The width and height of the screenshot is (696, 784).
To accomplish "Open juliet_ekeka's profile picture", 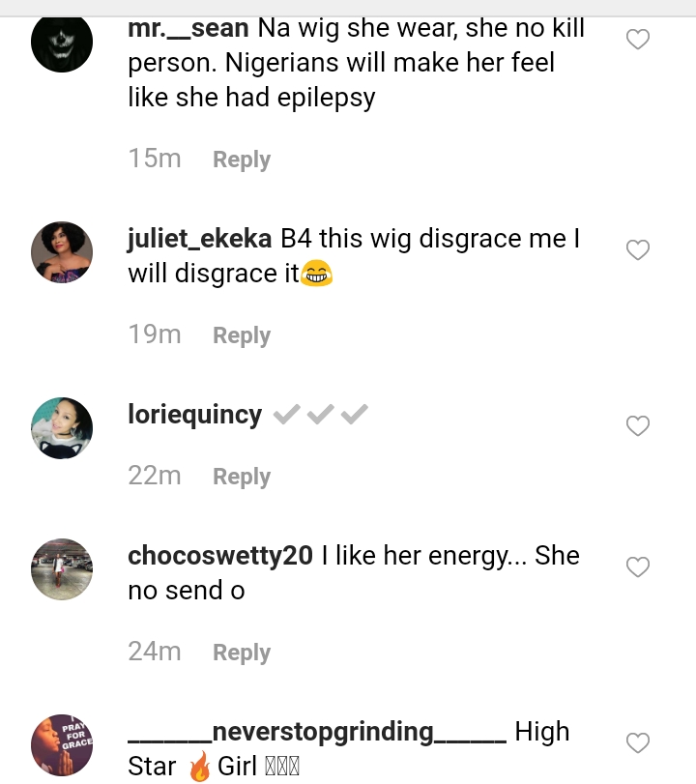I will (62, 252).
